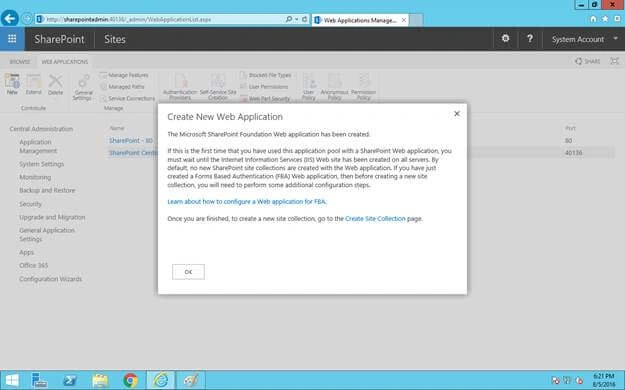Open Security in the left navigation
The image size is (625, 390).
point(30,204)
